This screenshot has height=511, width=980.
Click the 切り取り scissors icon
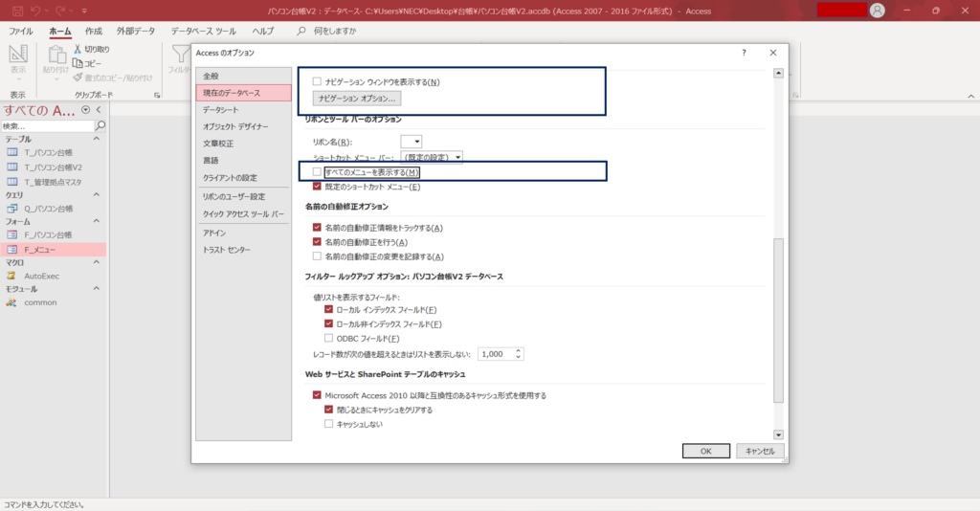[x=78, y=49]
